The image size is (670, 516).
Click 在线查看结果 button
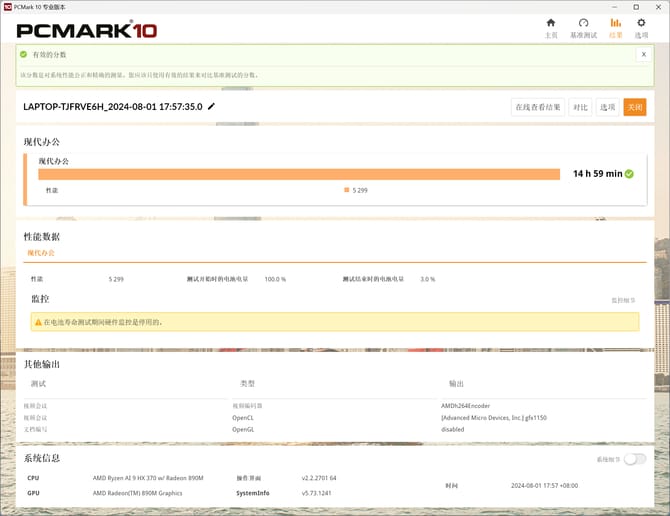pyautogui.click(x=537, y=107)
